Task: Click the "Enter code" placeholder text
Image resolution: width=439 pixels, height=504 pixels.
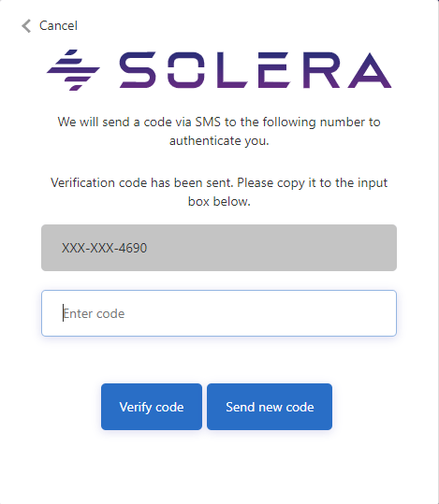Action: pos(94,314)
